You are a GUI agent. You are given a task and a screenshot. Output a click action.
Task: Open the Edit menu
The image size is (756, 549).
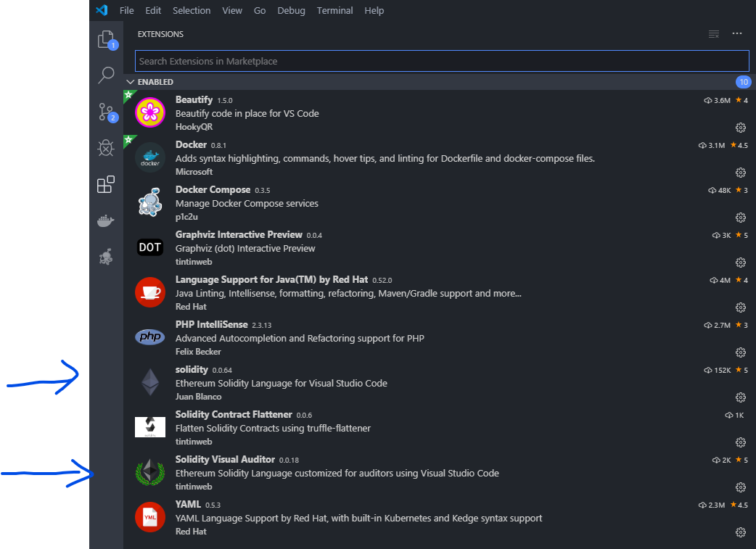[153, 10]
